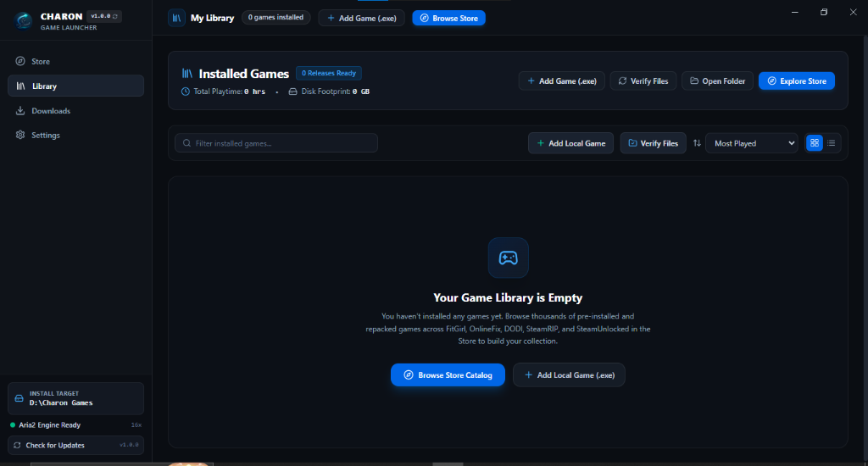Click the Disk Footprint 0 GB value
The height and width of the screenshot is (466, 868).
point(361,92)
